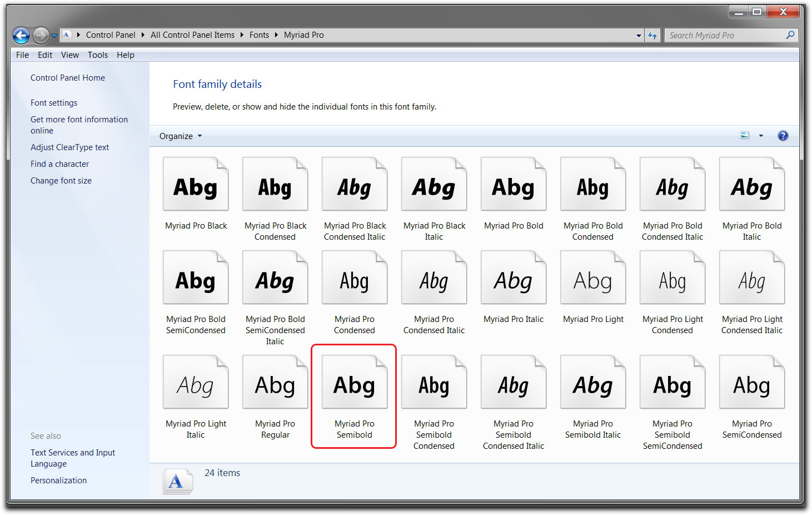Screen dimensions: 812x515
Task: Click Get more font information online
Action: coord(79,125)
